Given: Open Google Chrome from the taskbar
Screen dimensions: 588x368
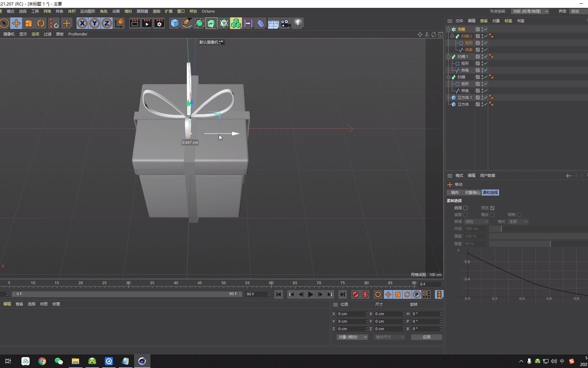Looking at the screenshot, I should pos(42,361).
